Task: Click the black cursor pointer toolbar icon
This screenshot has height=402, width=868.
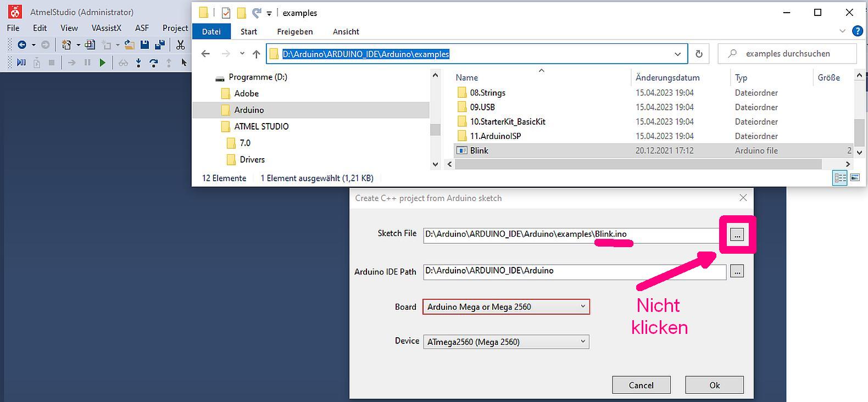Action: (184, 63)
